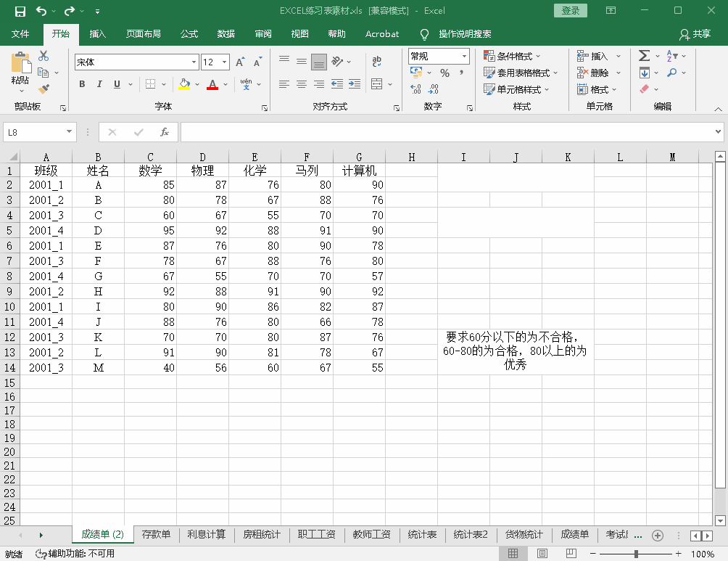Click the 共享 share button

[695, 33]
